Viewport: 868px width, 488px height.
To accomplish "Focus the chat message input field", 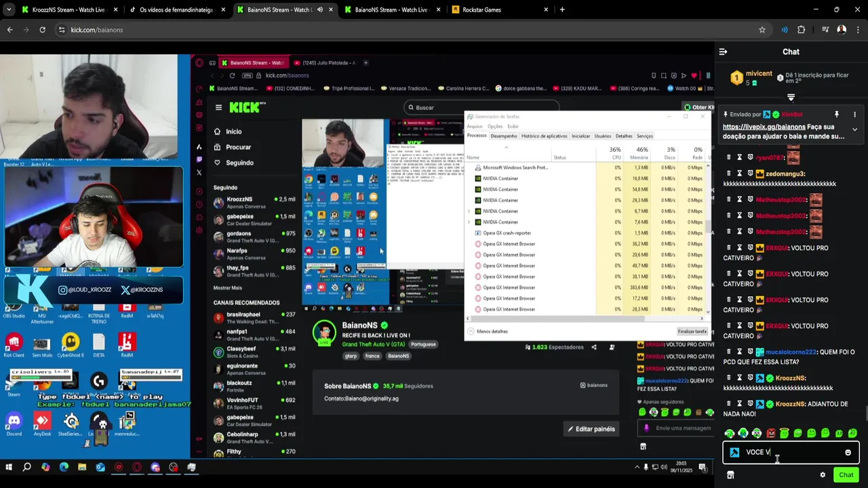I will click(791, 452).
